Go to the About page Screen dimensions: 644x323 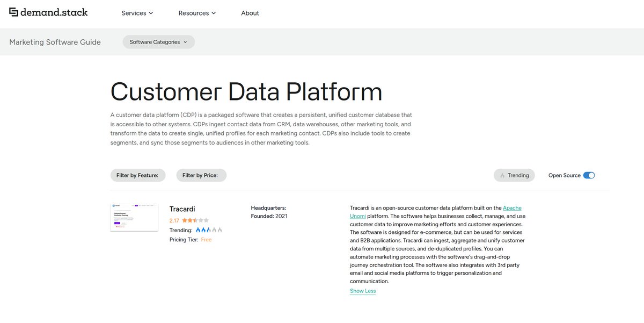[x=250, y=13]
